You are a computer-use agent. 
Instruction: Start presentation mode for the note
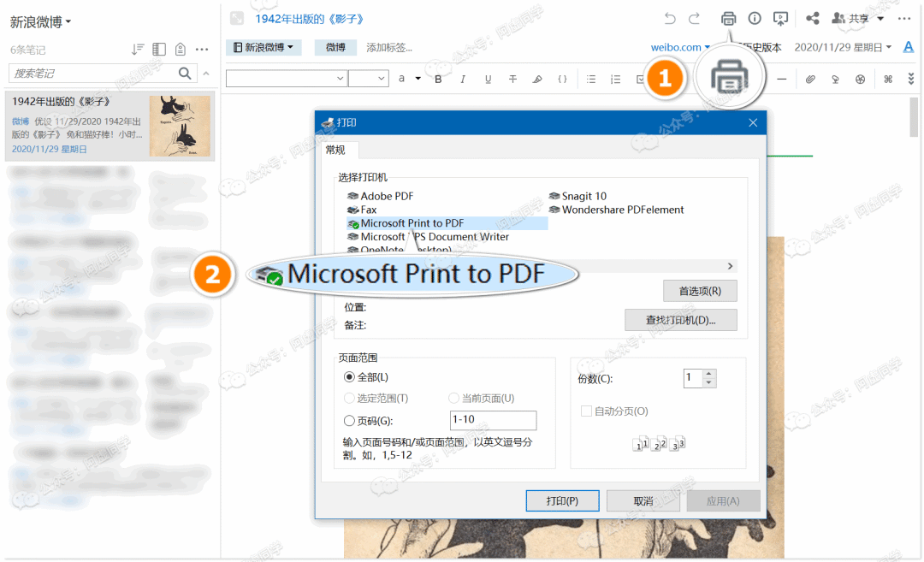(x=780, y=19)
